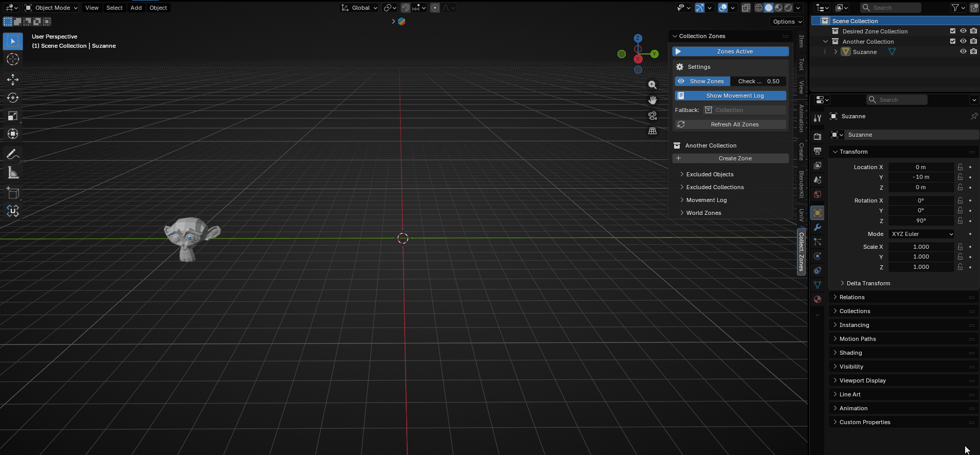Open the Scene properties tab
Screen dimensions: 980x455
point(818,179)
